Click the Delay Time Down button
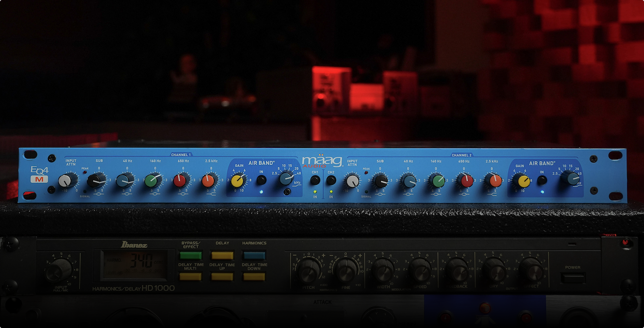The height and width of the screenshot is (328, 644). tap(254, 277)
